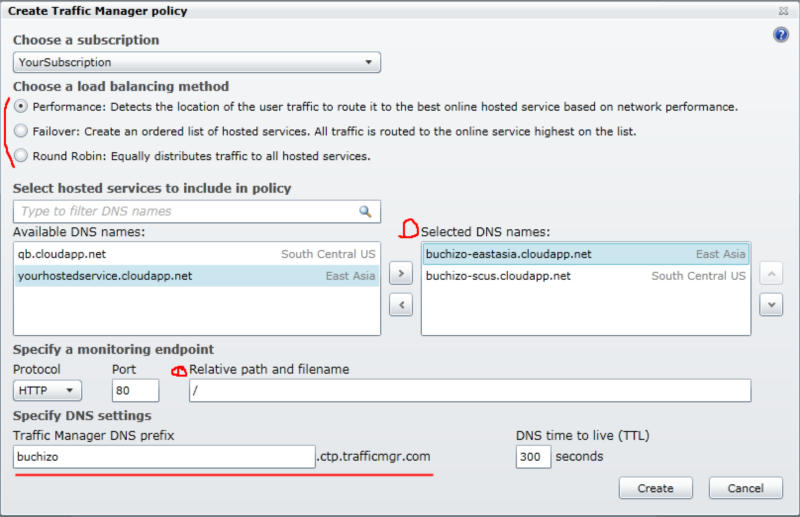Choose the Failover load balancing option
This screenshot has width=800, height=517.
tap(21, 131)
